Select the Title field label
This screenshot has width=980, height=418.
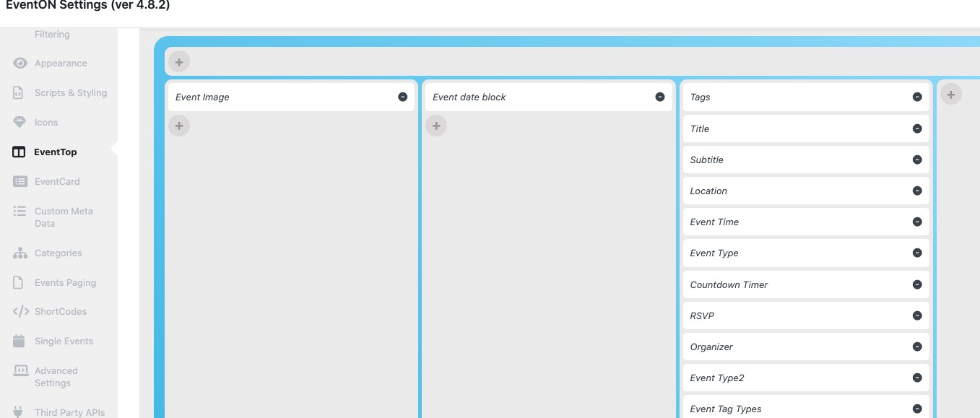click(x=700, y=129)
